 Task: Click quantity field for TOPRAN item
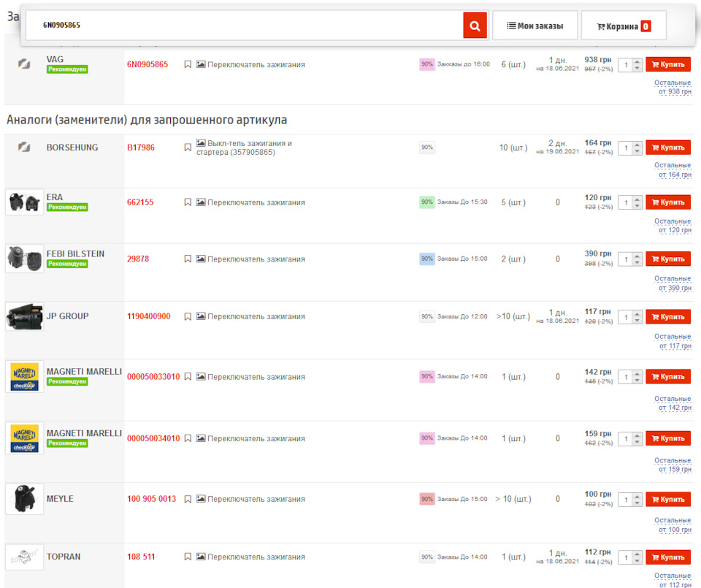click(x=626, y=557)
